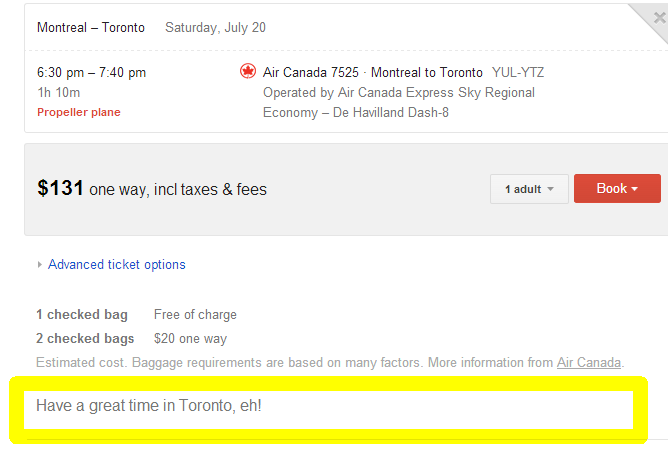Click the 1 checked bag label
This screenshot has height=459, width=668.
82,315
